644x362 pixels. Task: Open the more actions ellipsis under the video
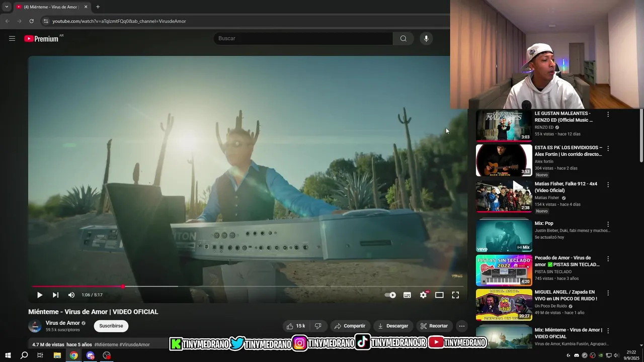(461, 326)
